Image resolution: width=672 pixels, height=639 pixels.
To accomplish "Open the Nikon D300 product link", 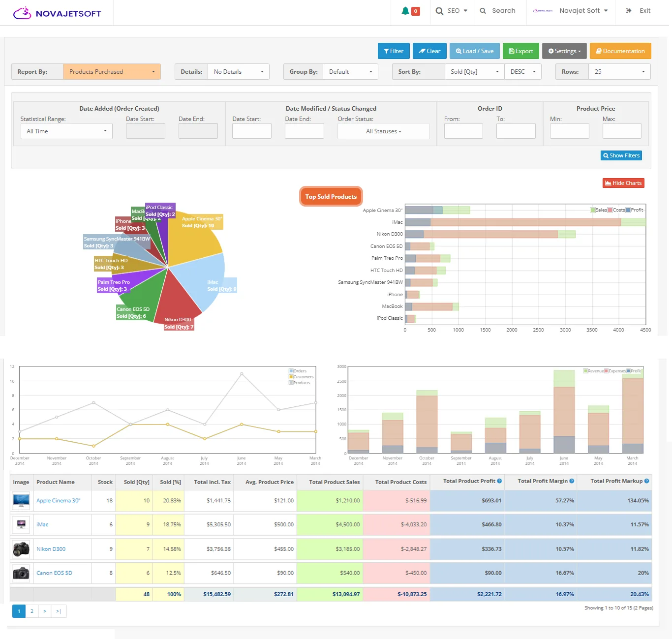I will click(51, 549).
